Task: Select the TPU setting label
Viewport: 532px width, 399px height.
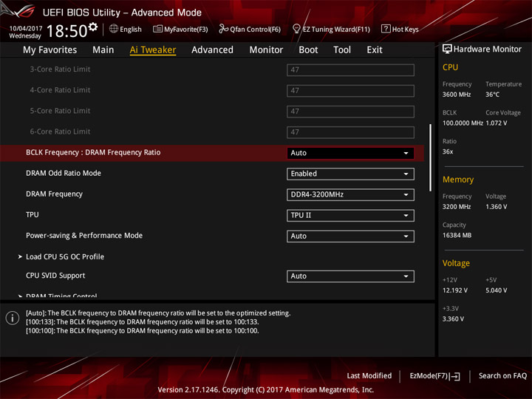Action: (x=33, y=215)
